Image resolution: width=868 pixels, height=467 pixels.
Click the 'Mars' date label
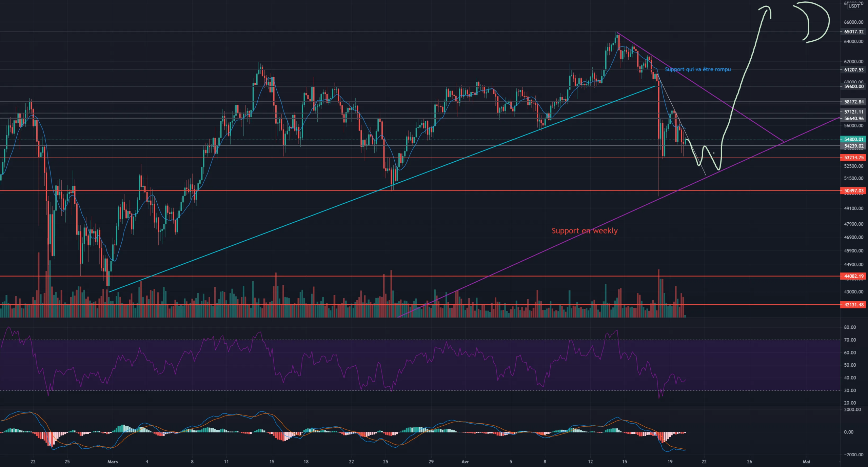pyautogui.click(x=113, y=462)
